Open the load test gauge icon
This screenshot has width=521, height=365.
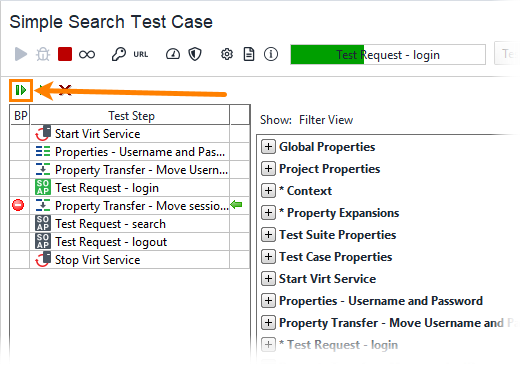coord(173,54)
